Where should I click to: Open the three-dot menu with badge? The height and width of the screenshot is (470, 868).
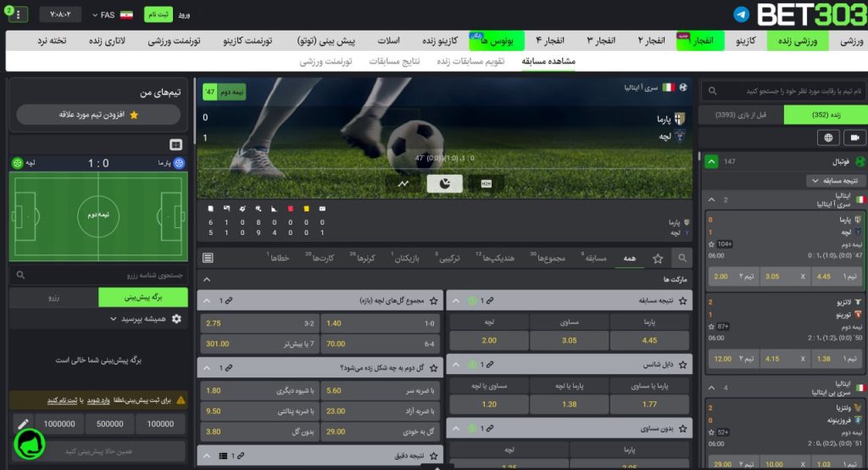pos(17,14)
